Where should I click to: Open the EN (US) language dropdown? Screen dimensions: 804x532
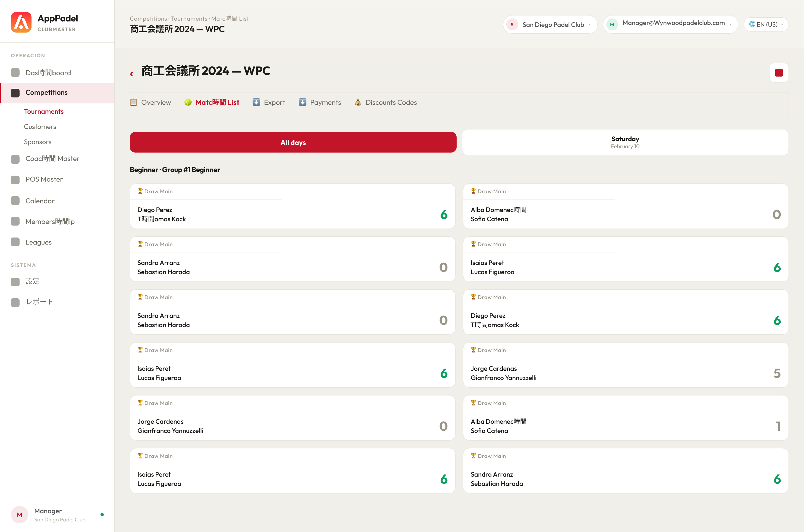(766, 24)
